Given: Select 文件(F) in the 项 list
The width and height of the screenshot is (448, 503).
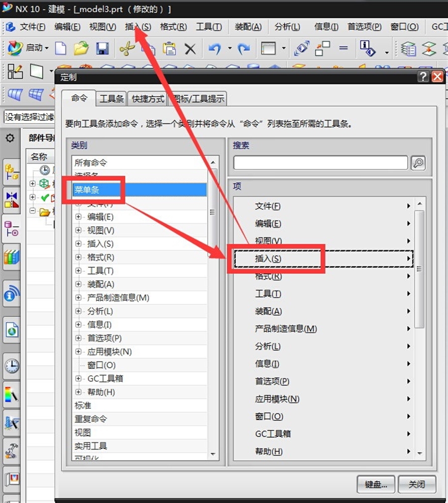Looking at the screenshot, I should click(324, 206).
